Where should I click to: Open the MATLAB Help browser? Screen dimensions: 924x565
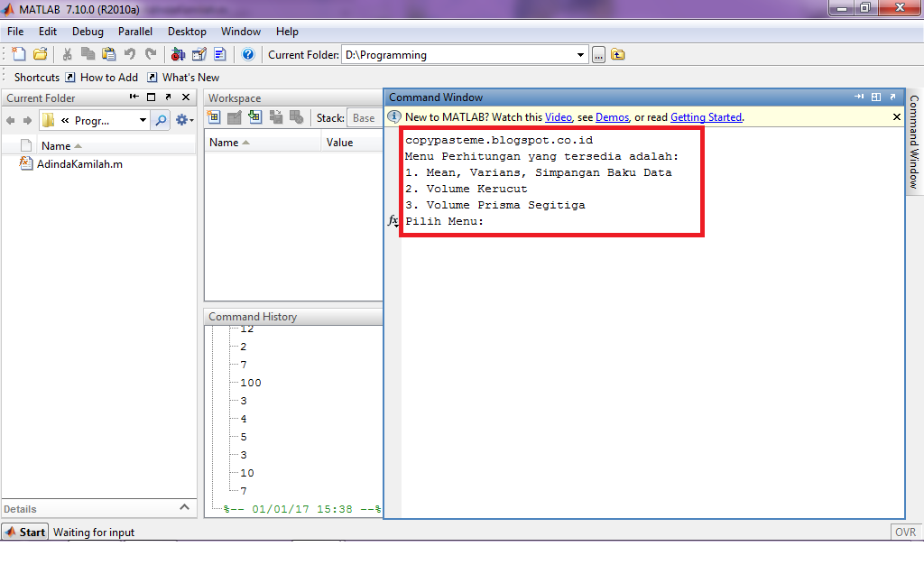coord(247,54)
